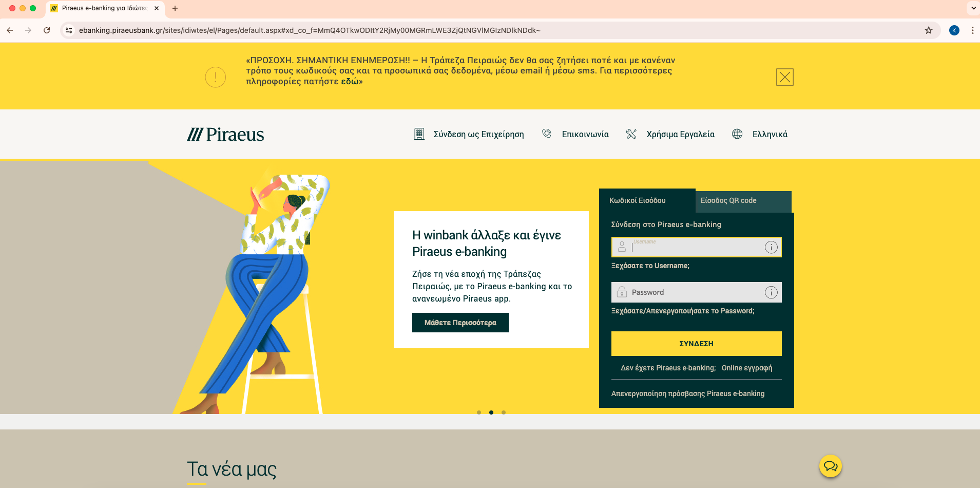Screen dimensions: 980x488
Task: Open a new browser tab
Action: [175, 8]
